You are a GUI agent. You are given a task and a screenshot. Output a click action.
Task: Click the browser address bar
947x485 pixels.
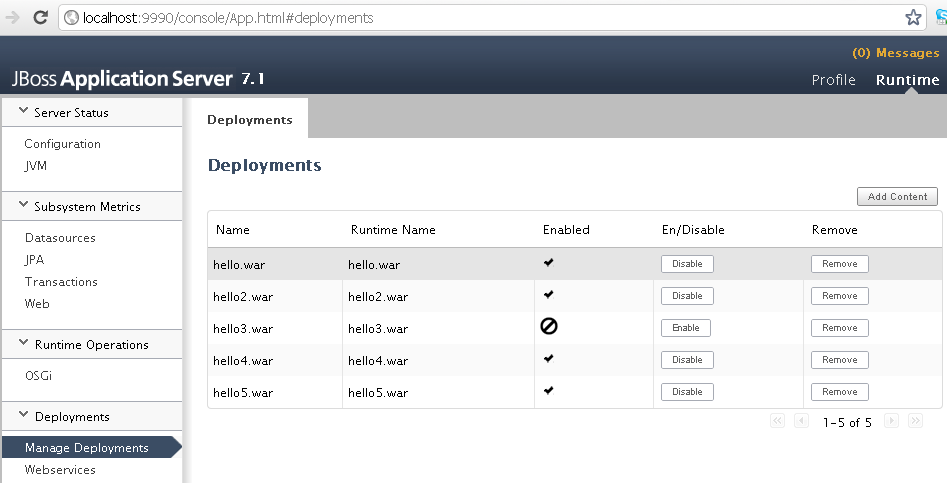coord(480,18)
